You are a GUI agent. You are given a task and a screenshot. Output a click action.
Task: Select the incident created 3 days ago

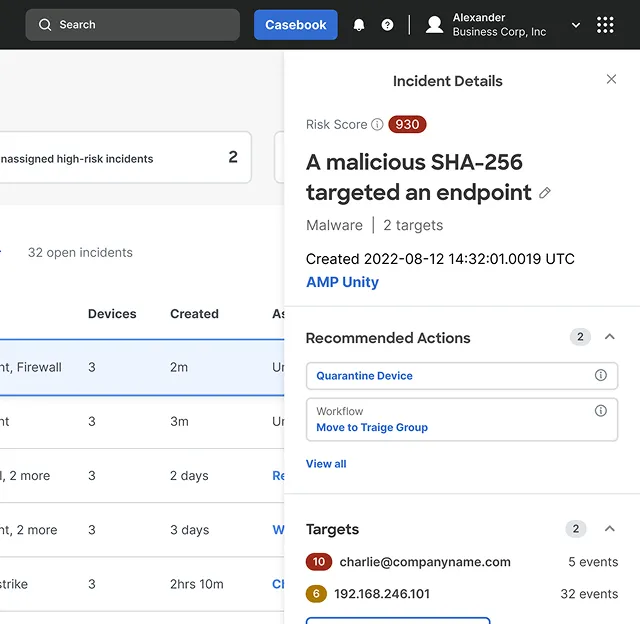(142, 530)
